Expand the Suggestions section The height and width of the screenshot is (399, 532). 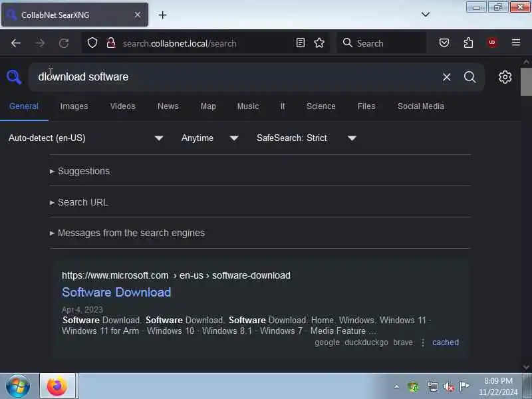click(80, 171)
